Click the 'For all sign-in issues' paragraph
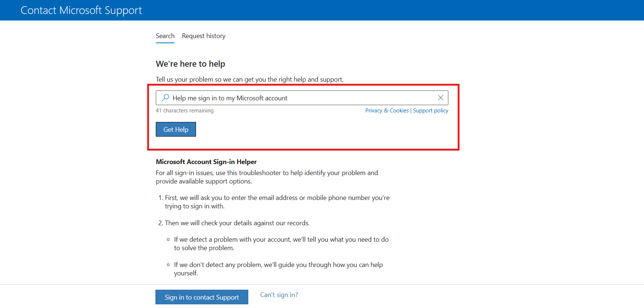 click(267, 177)
